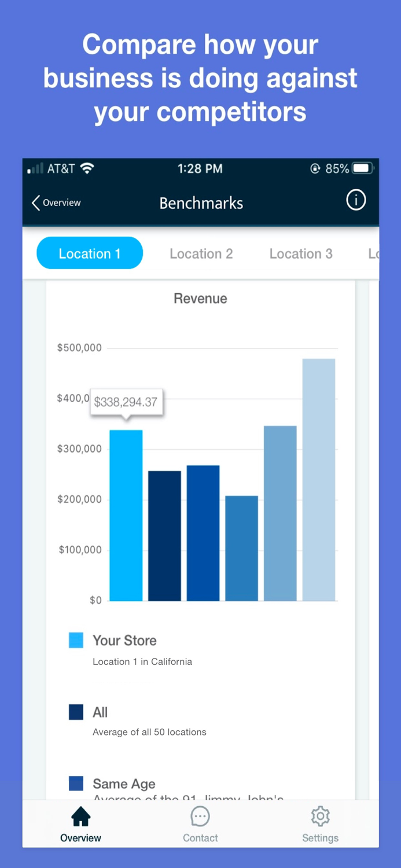Tap the Your Store light-blue bar
Viewport: 401px width, 868px height.
click(126, 515)
